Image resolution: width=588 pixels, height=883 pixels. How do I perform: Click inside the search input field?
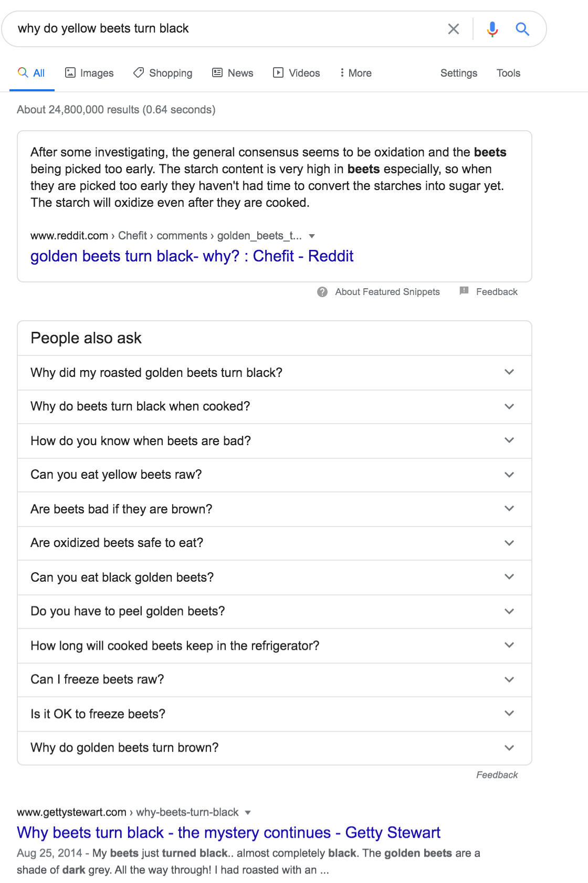click(210, 29)
